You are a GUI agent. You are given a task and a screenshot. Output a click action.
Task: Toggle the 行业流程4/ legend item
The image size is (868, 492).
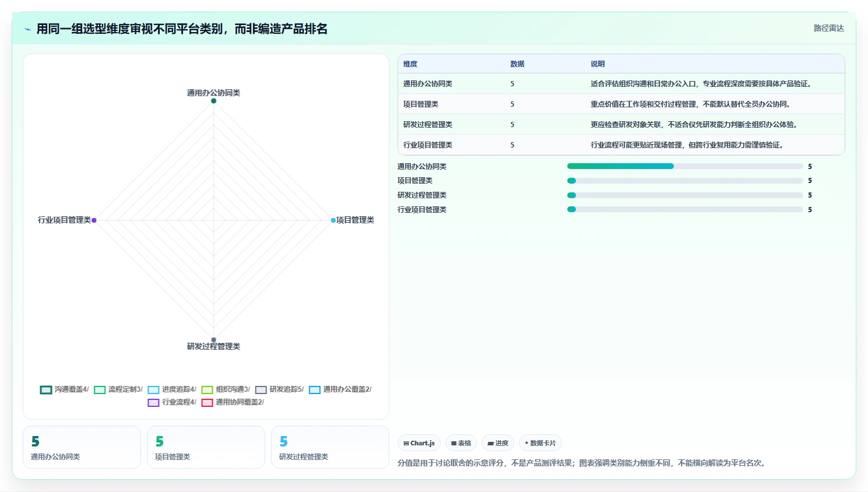[172, 402]
